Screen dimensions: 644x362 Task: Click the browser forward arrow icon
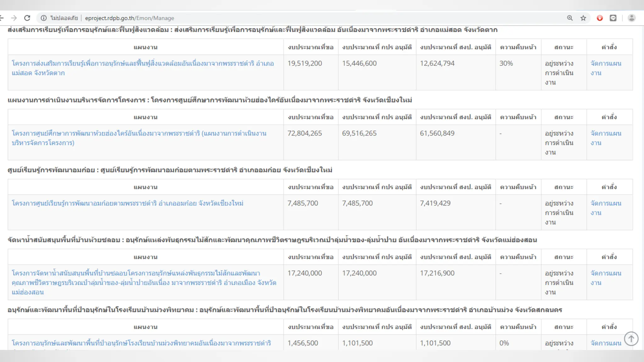click(14, 18)
